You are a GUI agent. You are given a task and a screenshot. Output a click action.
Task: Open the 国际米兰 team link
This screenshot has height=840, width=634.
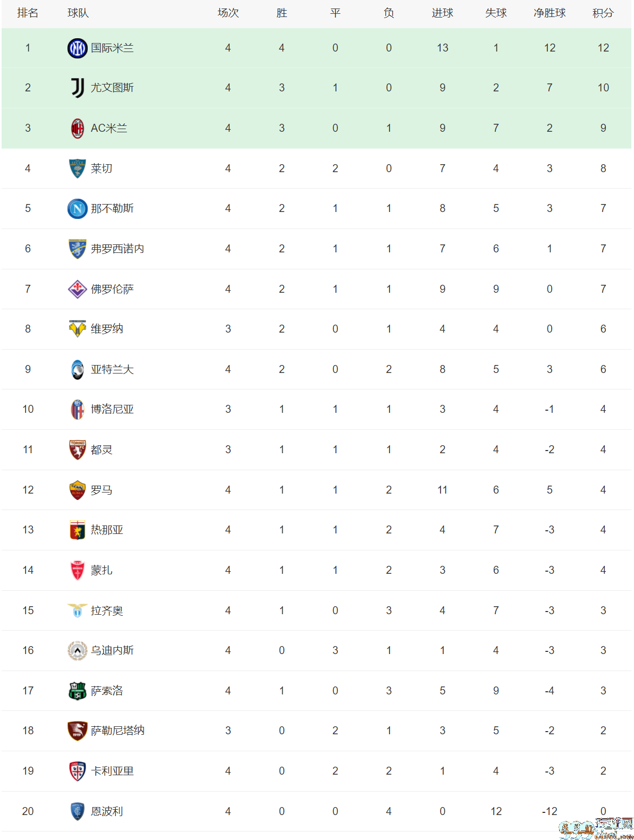click(112, 48)
